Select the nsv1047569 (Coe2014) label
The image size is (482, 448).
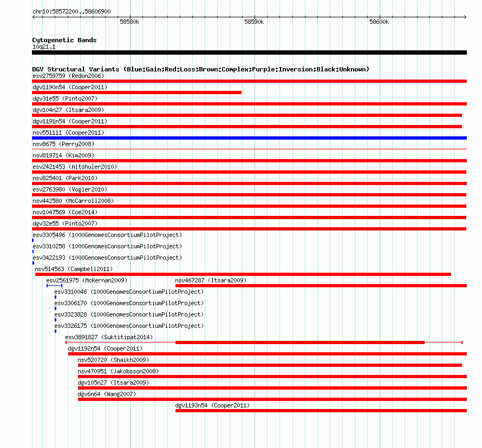tap(65, 212)
